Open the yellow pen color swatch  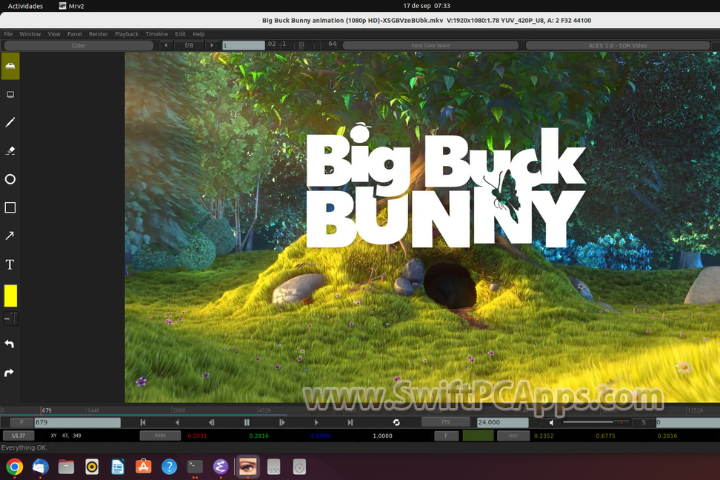pos(11,295)
